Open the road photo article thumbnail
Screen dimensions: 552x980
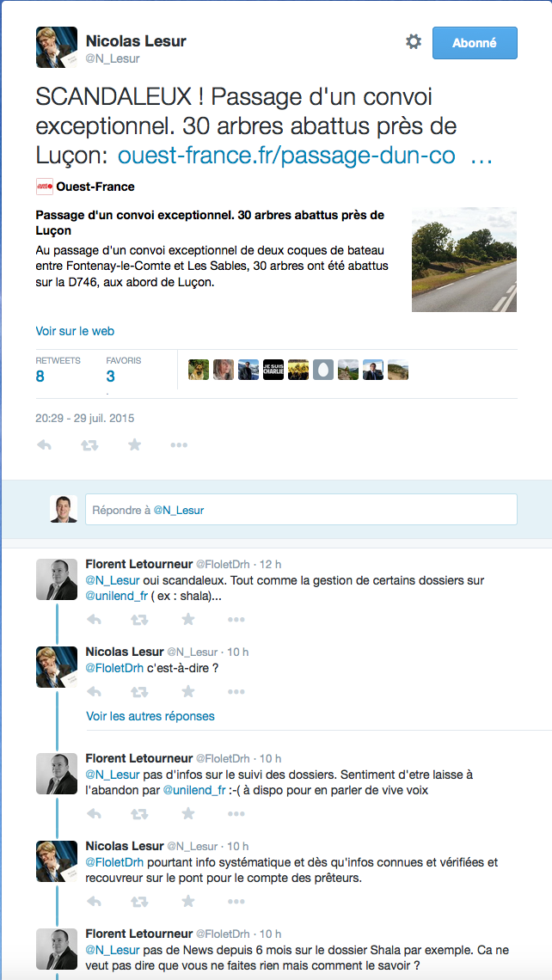tap(463, 260)
